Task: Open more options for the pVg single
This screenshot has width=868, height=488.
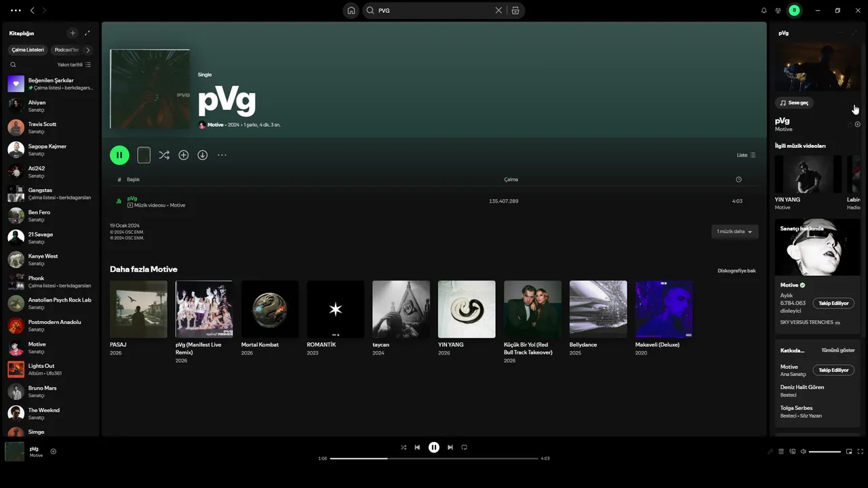Action: 222,155
